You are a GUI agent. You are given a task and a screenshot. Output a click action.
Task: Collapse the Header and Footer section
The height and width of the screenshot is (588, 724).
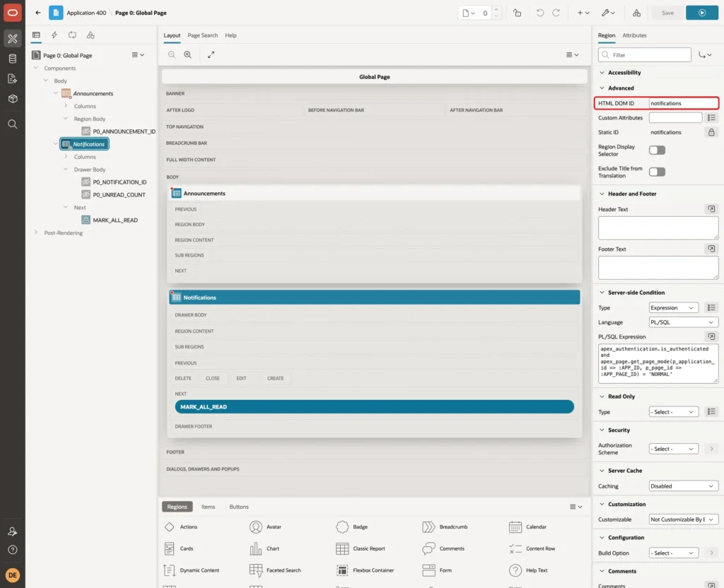[602, 194]
